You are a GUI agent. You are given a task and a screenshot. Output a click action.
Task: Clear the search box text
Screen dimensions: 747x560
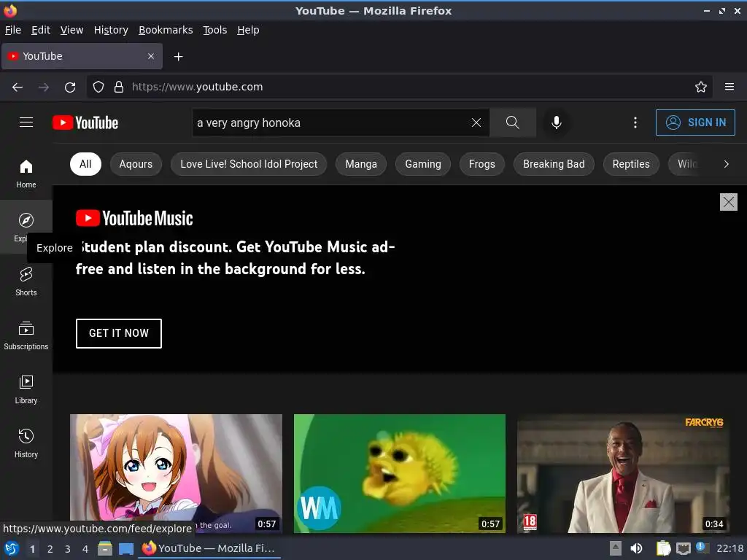pos(476,122)
